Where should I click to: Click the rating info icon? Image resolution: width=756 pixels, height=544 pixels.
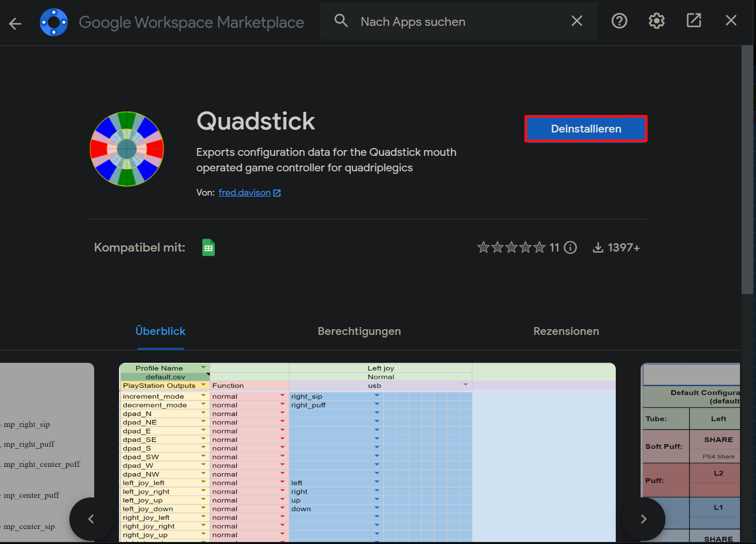(570, 247)
